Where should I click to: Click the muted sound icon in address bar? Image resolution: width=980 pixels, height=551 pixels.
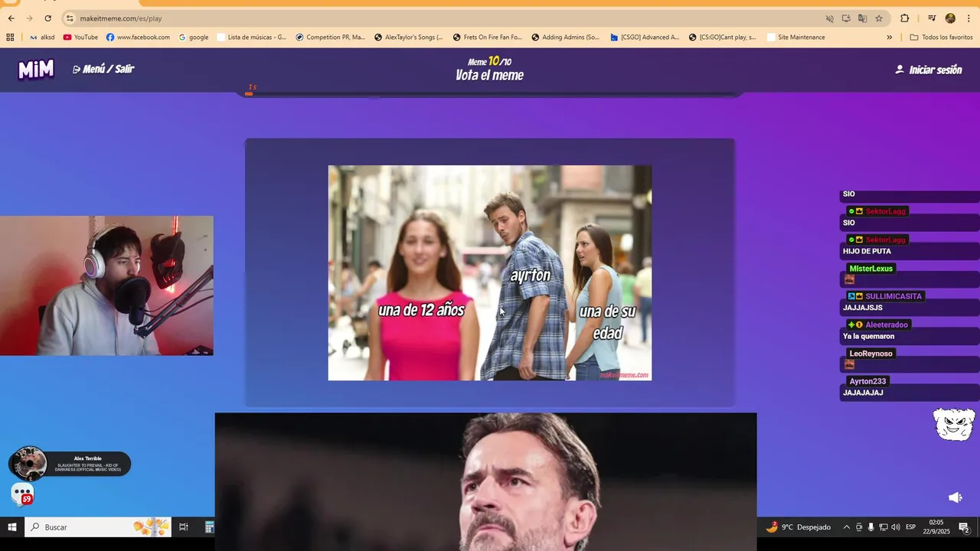pos(829,18)
